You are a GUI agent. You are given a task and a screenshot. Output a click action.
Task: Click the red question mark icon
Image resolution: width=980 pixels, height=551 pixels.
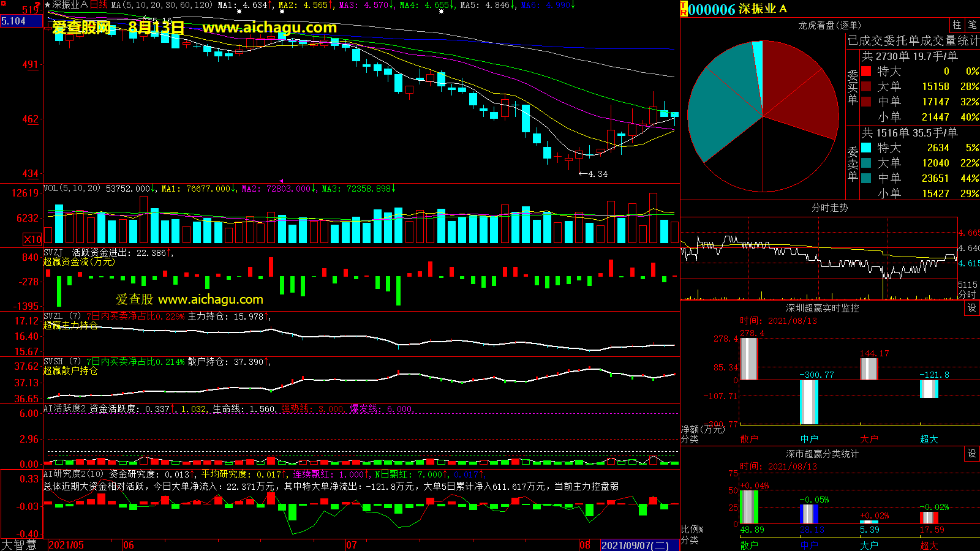38,5
